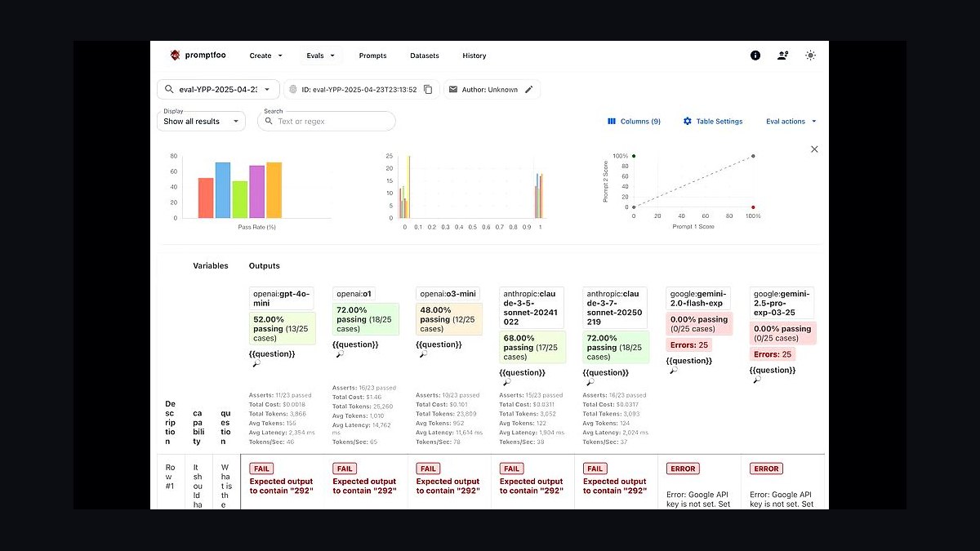Click the FAIL badge in openai:o1 column
980x551 pixels.
pyautogui.click(x=345, y=469)
